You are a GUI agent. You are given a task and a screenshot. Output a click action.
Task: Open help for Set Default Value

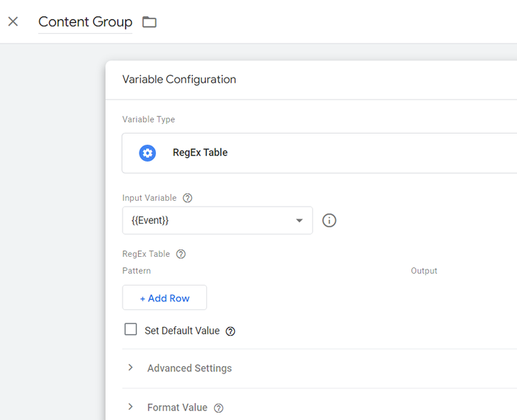pos(230,331)
